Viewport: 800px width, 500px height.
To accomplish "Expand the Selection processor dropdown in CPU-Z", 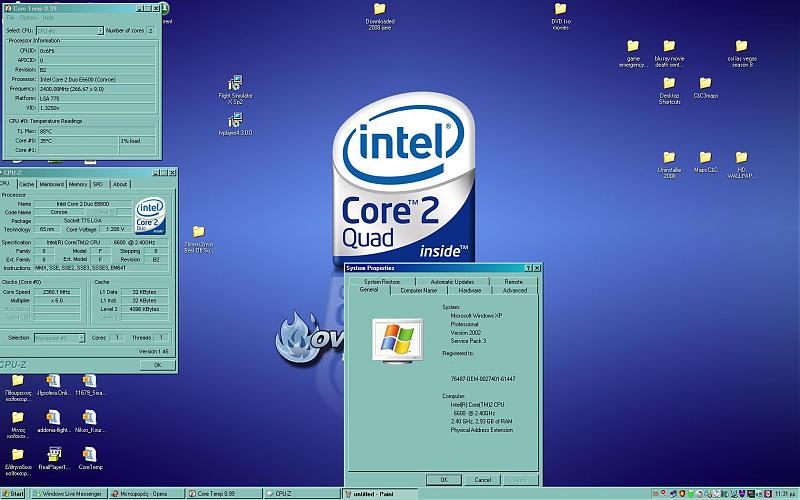I will click(x=81, y=338).
